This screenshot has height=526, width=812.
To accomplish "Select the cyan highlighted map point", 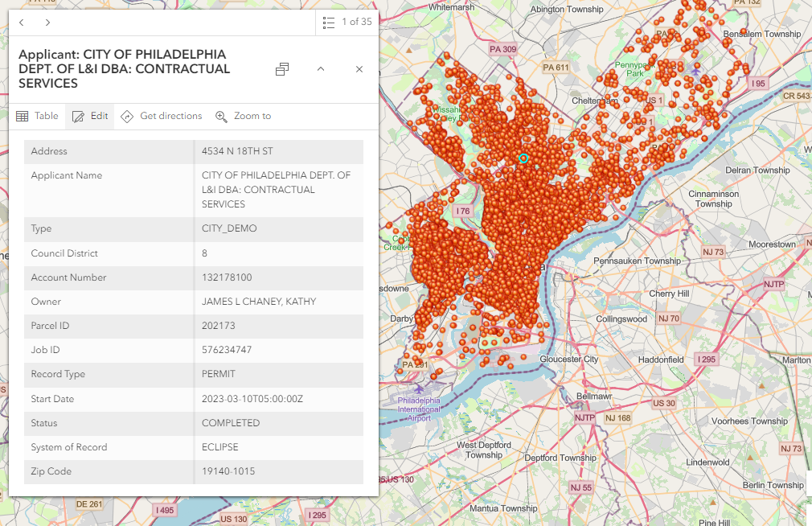I will click(x=523, y=158).
